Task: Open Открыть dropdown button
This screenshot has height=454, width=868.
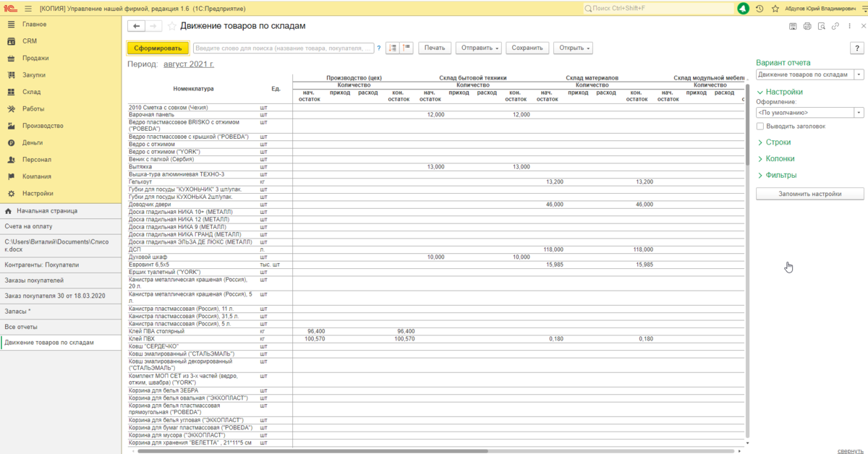Action: pyautogui.click(x=573, y=48)
